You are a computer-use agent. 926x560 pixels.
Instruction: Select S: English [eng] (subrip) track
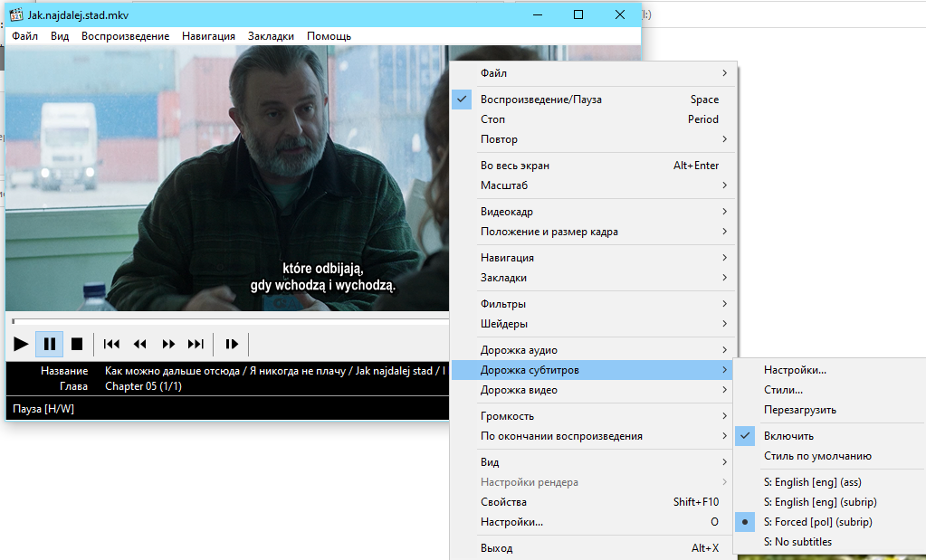(819, 502)
